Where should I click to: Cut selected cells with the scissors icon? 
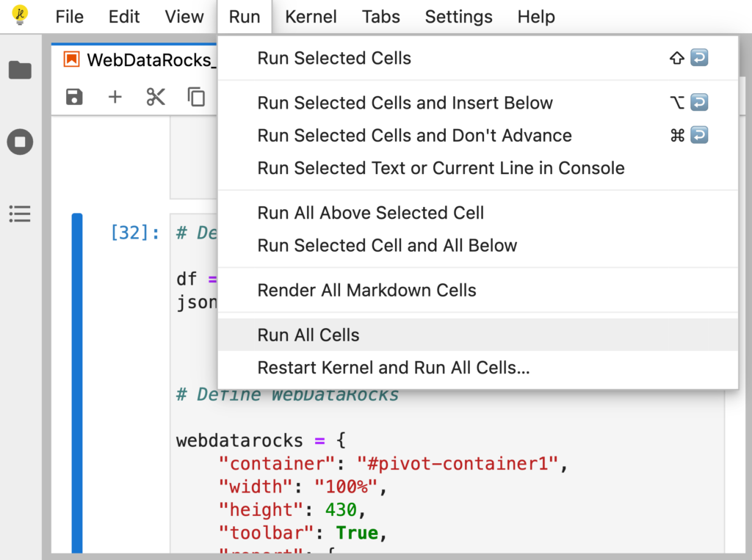[x=156, y=97]
